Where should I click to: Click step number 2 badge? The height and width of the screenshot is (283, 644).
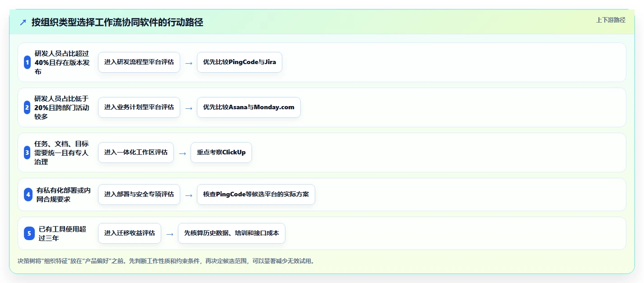[x=27, y=107]
